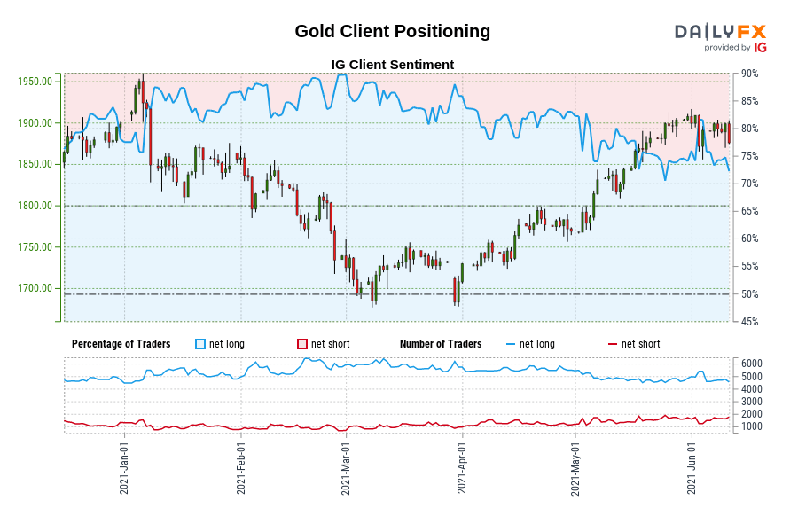Click the 2000 traders axis label
The width and height of the screenshot is (798, 532).
[752, 414]
